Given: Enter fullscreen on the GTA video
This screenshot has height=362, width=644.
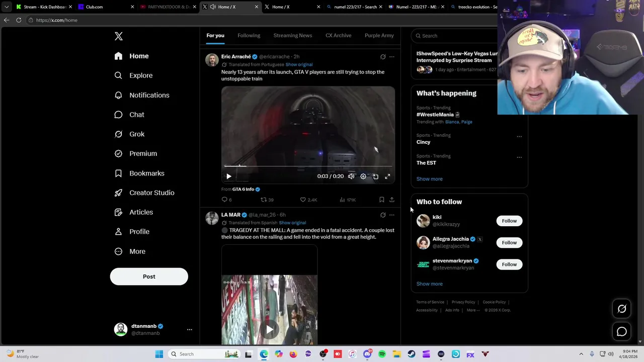Looking at the screenshot, I should pos(387,176).
